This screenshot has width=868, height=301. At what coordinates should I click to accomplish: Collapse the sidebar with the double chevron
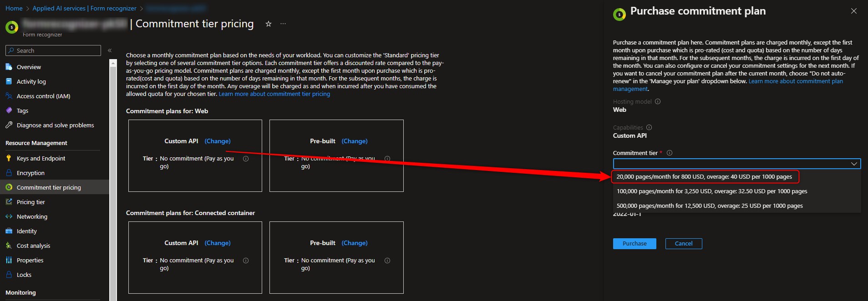point(110,50)
